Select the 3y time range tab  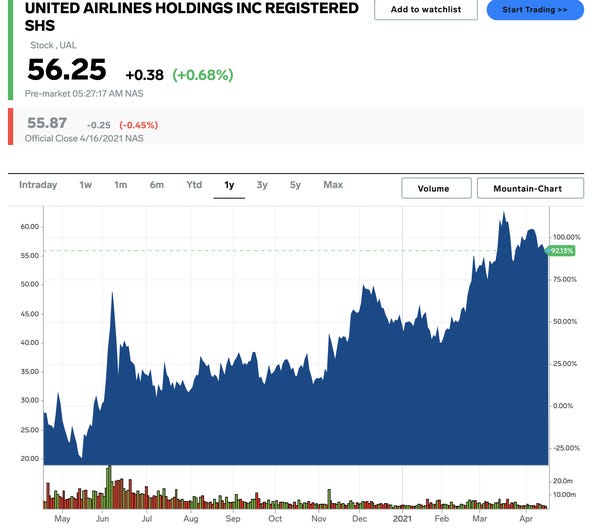pos(262,185)
